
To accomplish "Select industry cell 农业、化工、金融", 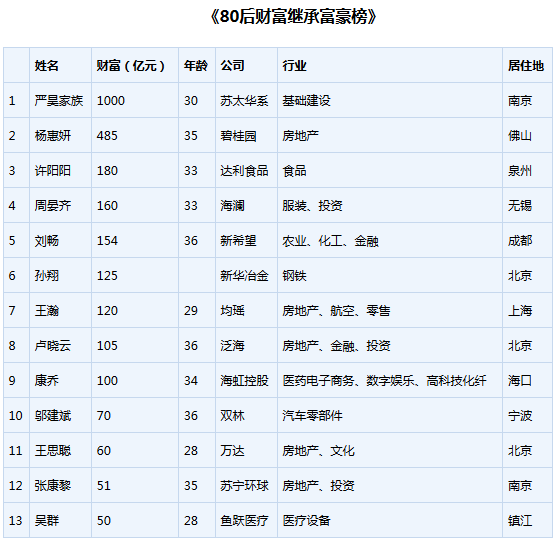I will (330, 241).
